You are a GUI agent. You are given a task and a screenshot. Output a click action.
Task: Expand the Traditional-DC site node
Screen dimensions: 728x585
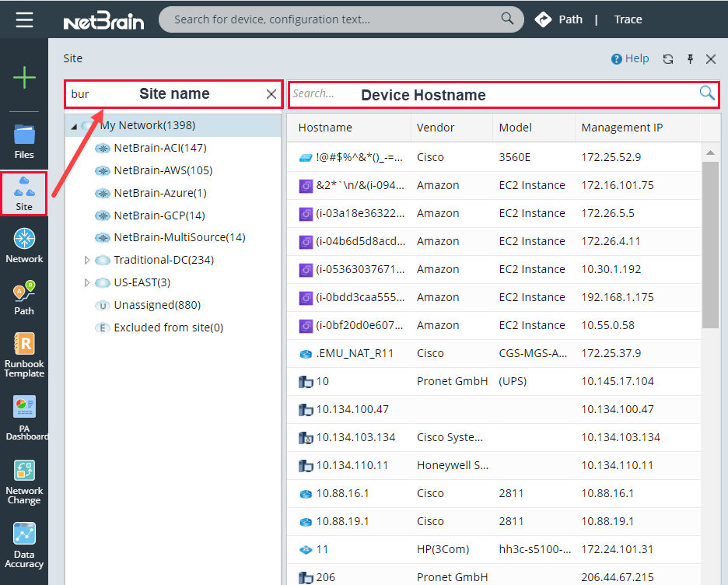(87, 259)
